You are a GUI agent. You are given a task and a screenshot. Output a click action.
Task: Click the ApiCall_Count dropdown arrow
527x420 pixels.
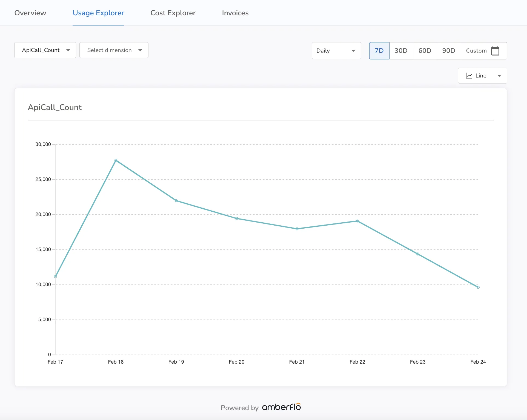coord(68,50)
